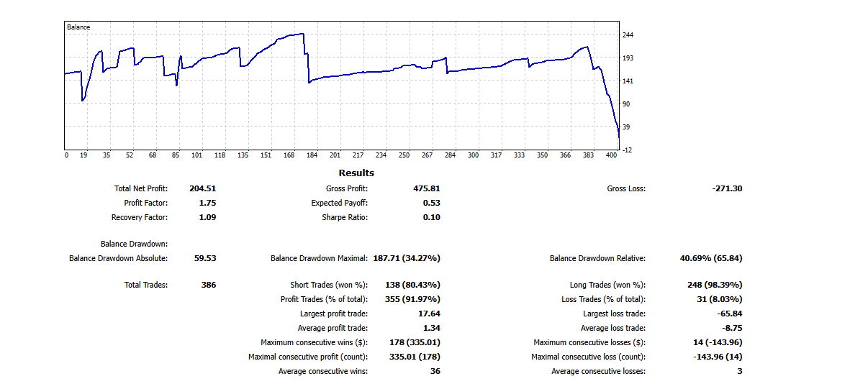
Task: Select Average profit trade value 1.34
Action: tap(432, 329)
